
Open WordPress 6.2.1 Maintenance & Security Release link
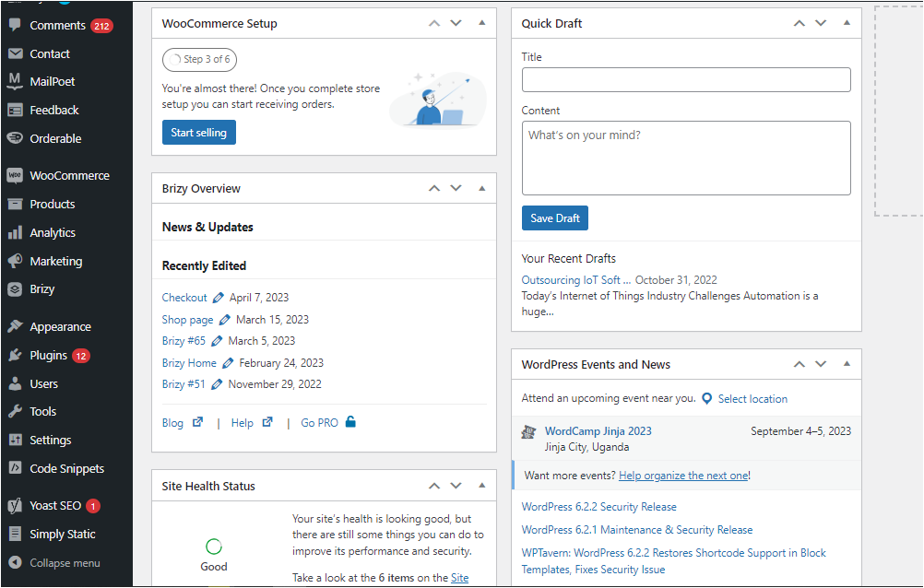(637, 530)
